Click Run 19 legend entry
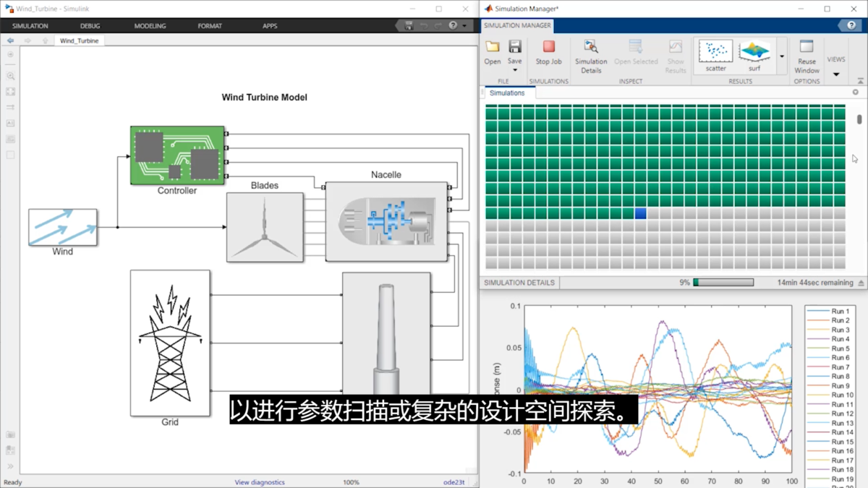The image size is (868, 488). pyautogui.click(x=830, y=479)
